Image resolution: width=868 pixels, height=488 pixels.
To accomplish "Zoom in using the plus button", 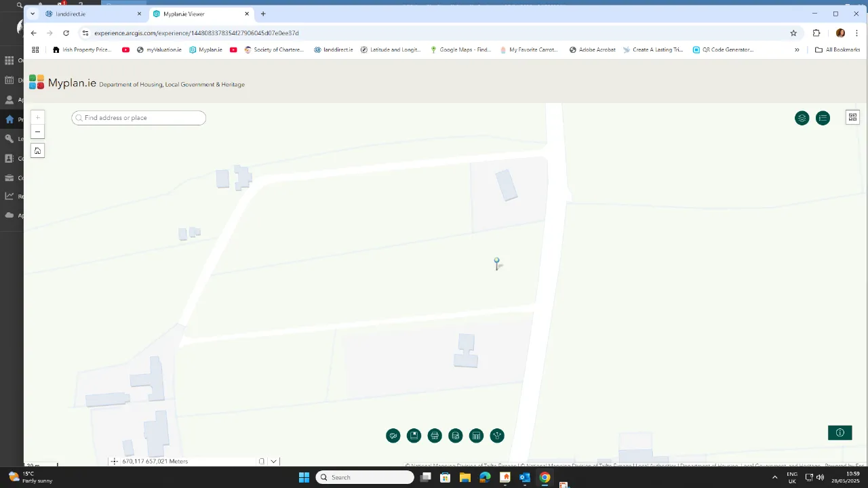I will 37,117.
